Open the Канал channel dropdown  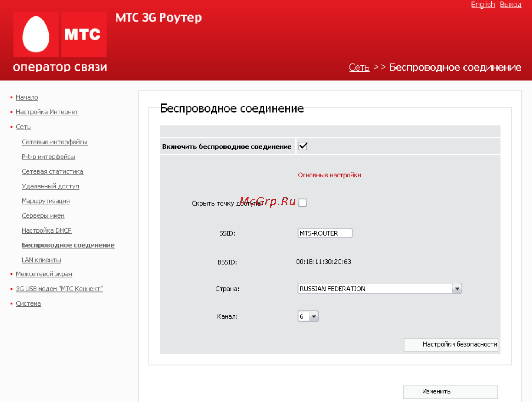pyautogui.click(x=308, y=316)
